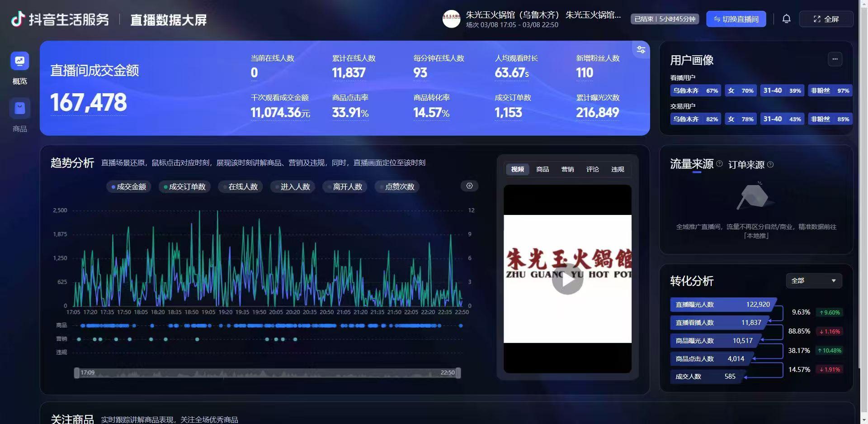Open metrics settings slider icon
The height and width of the screenshot is (424, 868).
(641, 50)
